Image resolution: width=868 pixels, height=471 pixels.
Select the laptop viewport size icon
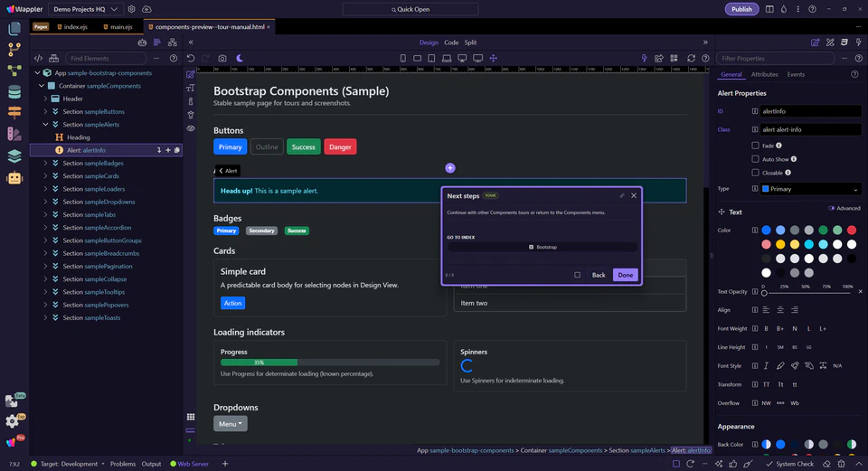coord(447,58)
